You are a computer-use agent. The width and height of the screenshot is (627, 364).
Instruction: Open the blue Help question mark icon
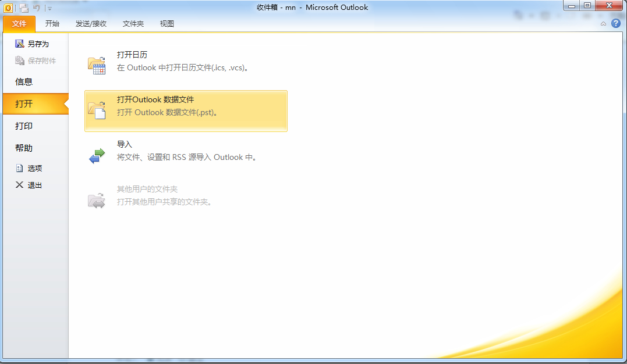(x=616, y=24)
